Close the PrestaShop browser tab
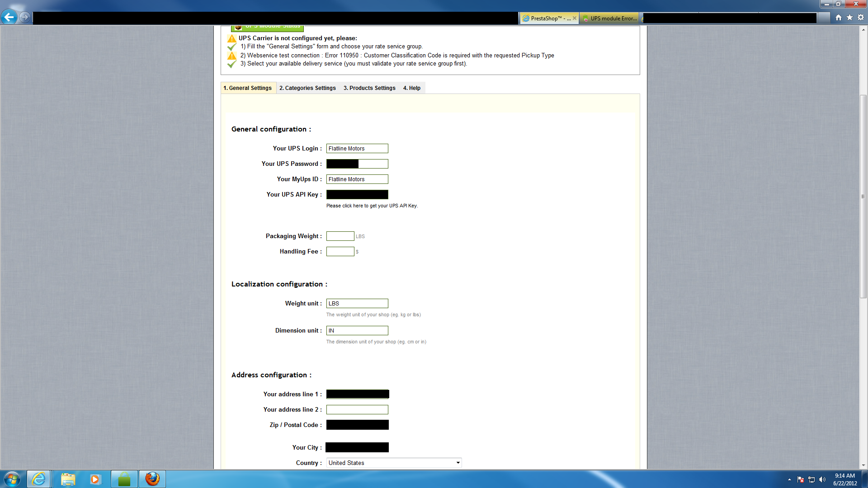This screenshot has height=488, width=868. tap(575, 18)
